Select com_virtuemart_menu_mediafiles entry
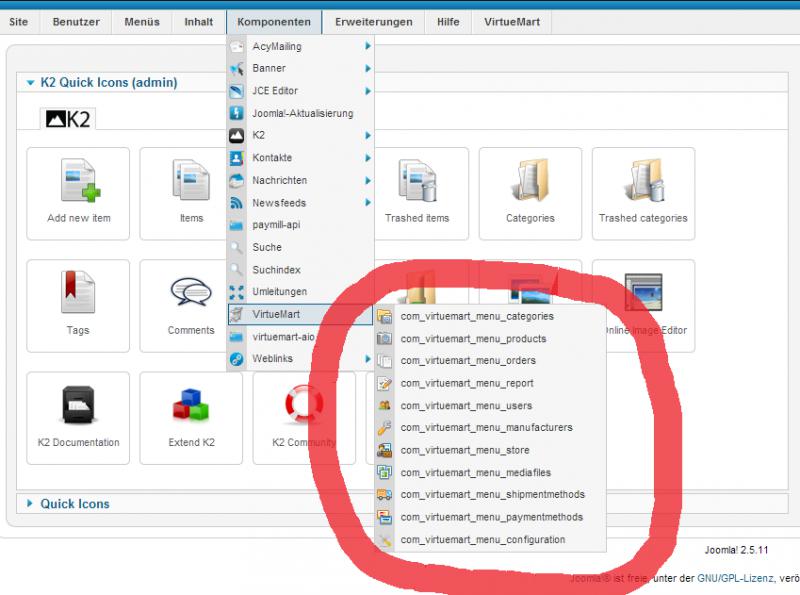Image resolution: width=800 pixels, height=595 pixels. [490, 473]
